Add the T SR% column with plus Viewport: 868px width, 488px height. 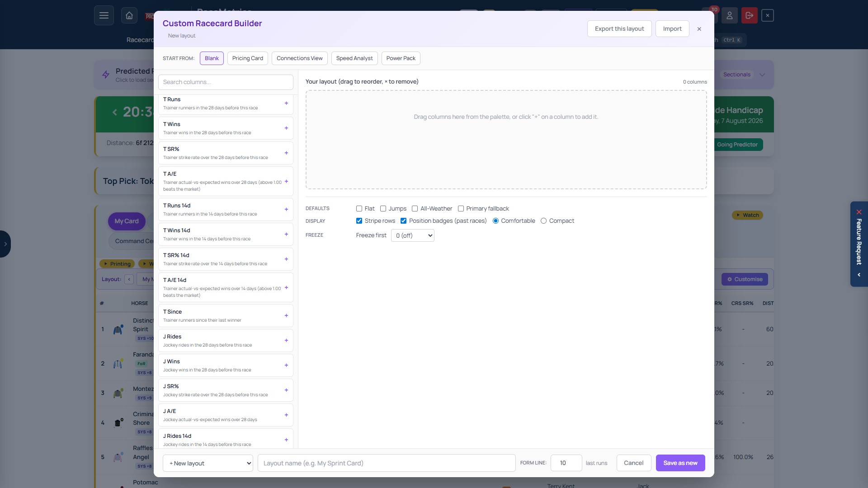pos(286,153)
